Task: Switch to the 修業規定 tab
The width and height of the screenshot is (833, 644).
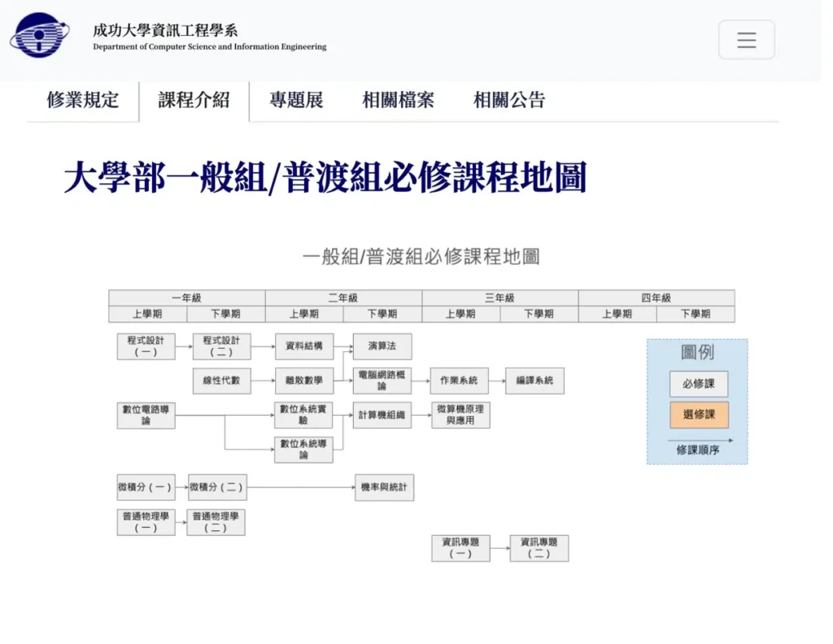Action: coord(83,100)
